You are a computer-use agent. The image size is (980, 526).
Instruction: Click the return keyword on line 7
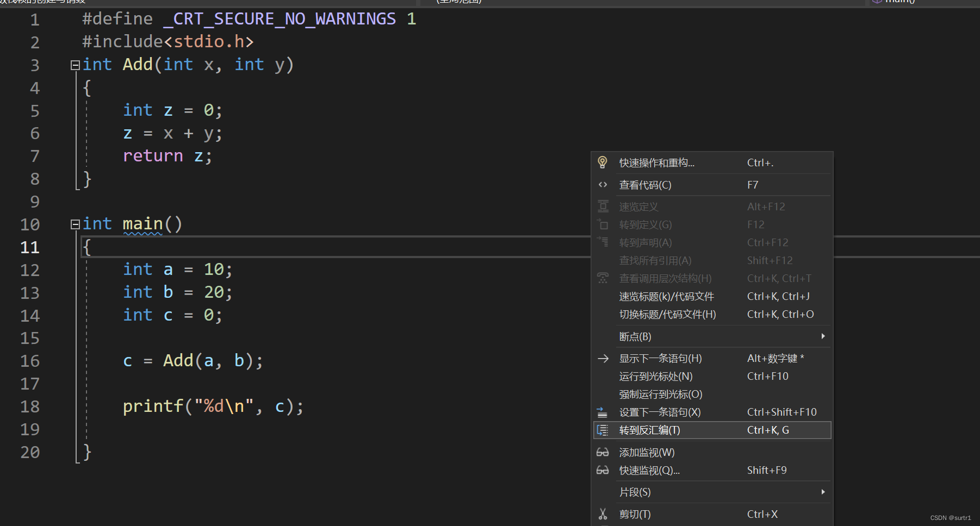(x=153, y=156)
